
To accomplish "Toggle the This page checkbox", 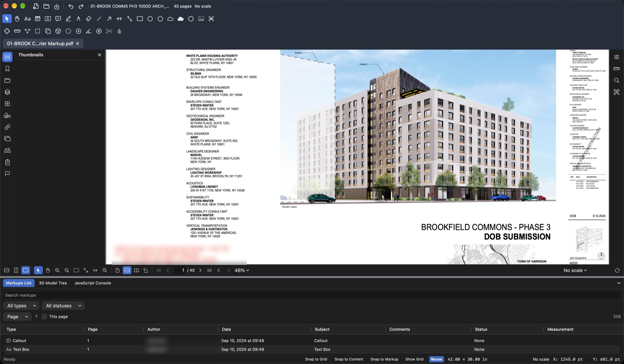I will point(44,317).
